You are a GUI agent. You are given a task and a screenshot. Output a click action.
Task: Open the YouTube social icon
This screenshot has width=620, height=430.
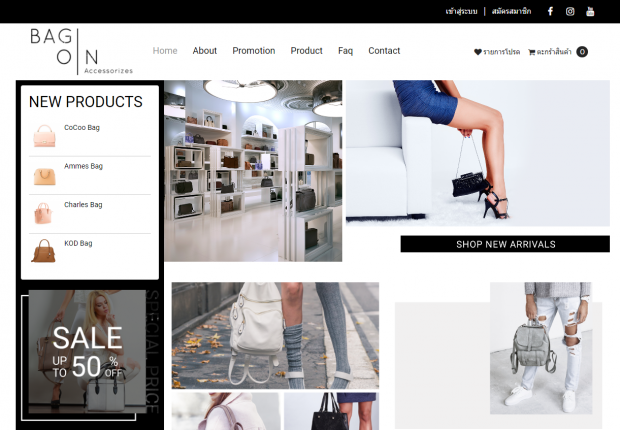point(590,11)
